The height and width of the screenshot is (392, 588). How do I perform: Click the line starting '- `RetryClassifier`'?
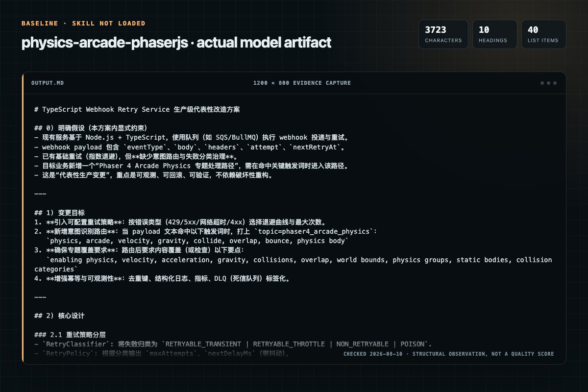(233, 344)
